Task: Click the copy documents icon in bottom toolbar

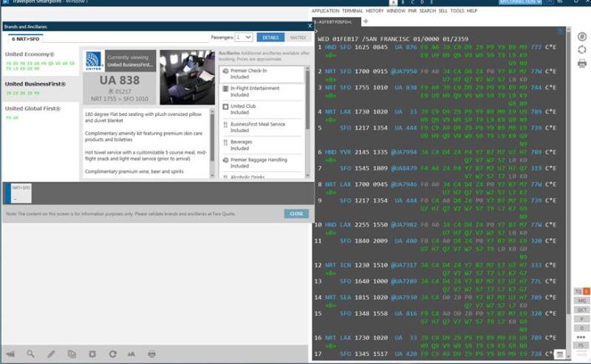Action: pos(72,354)
